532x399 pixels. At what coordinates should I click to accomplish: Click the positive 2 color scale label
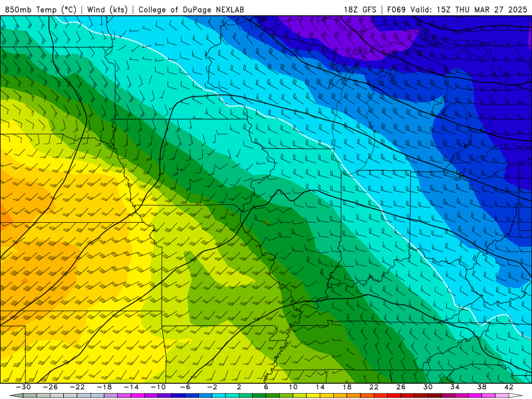coord(239,387)
